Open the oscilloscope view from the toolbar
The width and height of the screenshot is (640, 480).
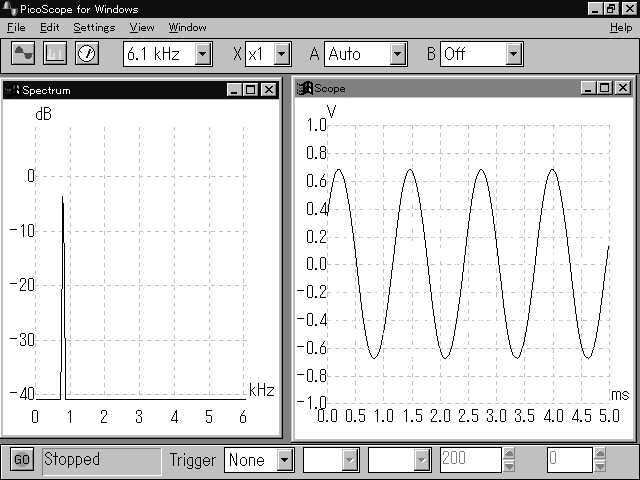[x=23, y=53]
